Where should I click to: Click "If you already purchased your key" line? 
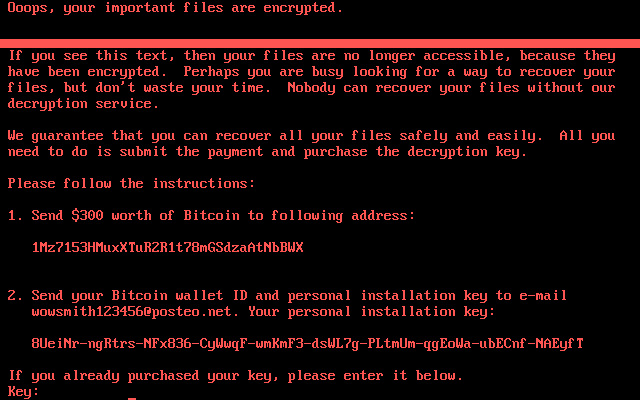[x=235, y=376]
